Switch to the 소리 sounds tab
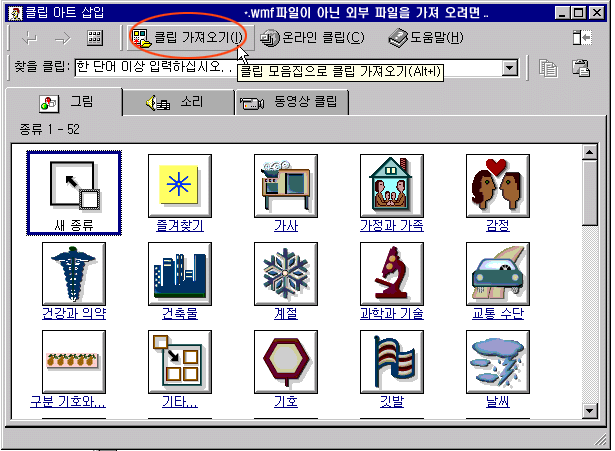This screenshot has height=451, width=615. (178, 103)
